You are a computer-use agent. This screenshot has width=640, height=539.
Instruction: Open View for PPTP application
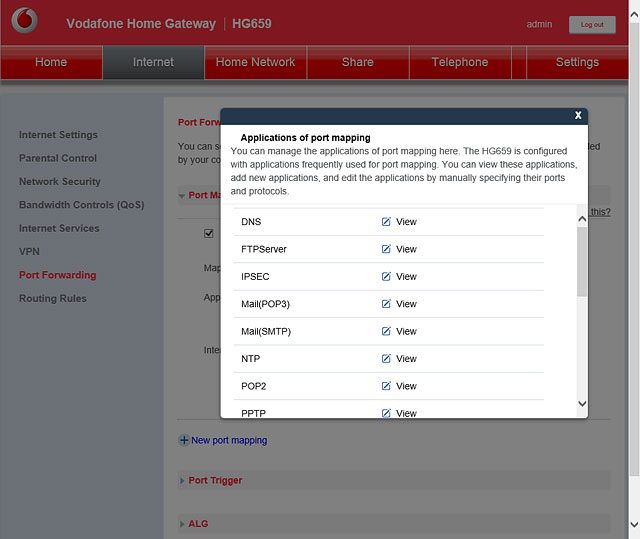coord(406,413)
